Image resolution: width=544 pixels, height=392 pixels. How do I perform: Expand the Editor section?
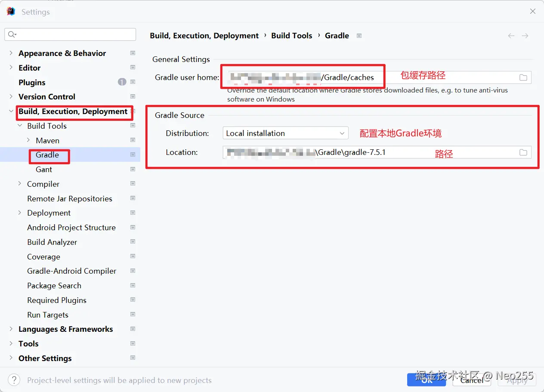pos(11,68)
